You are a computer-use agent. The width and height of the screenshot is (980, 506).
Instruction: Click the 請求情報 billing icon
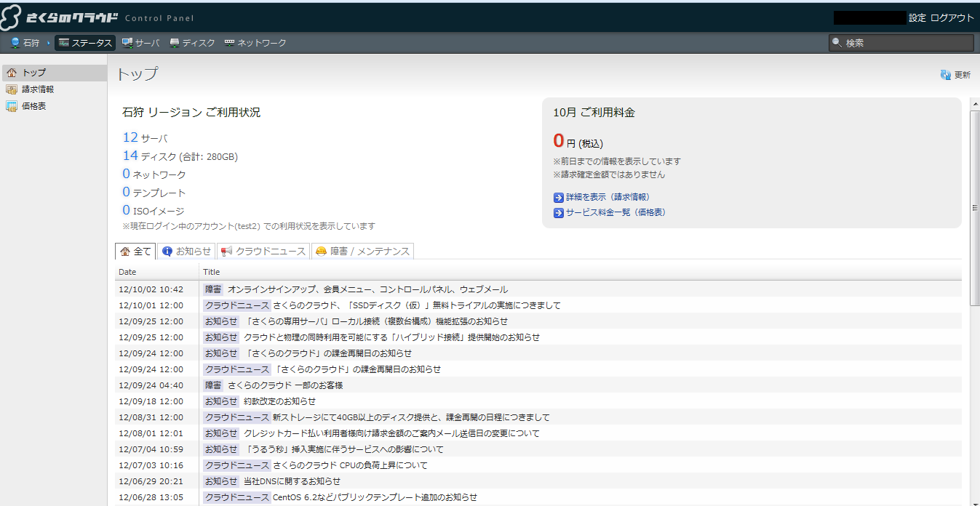coord(12,89)
